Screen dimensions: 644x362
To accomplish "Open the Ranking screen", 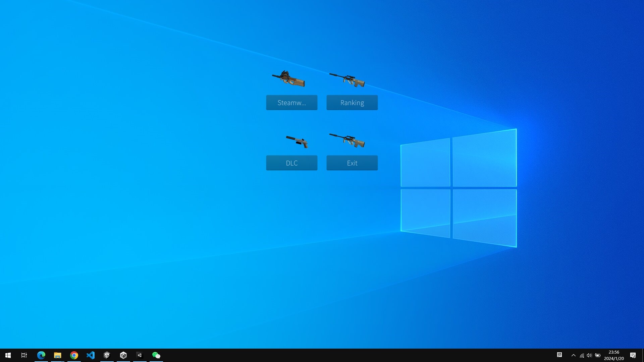I will point(352,103).
